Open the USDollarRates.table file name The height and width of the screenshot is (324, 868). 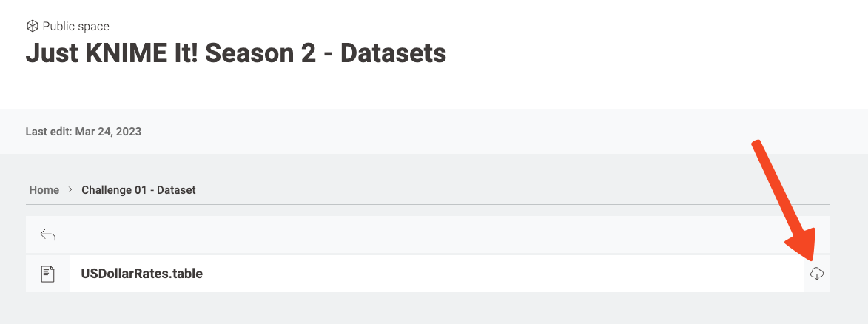(x=142, y=274)
